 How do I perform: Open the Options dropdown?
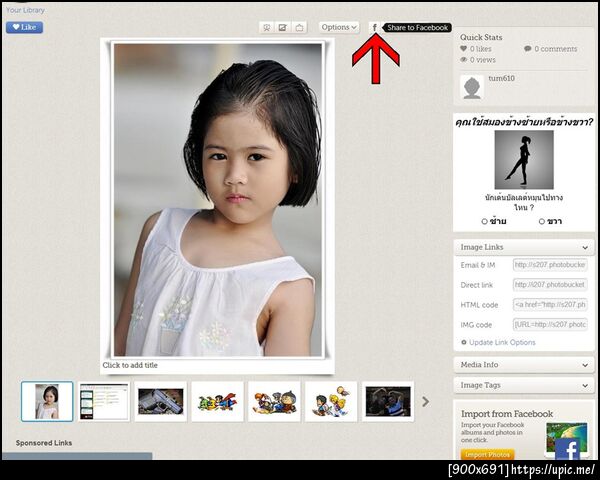click(339, 27)
